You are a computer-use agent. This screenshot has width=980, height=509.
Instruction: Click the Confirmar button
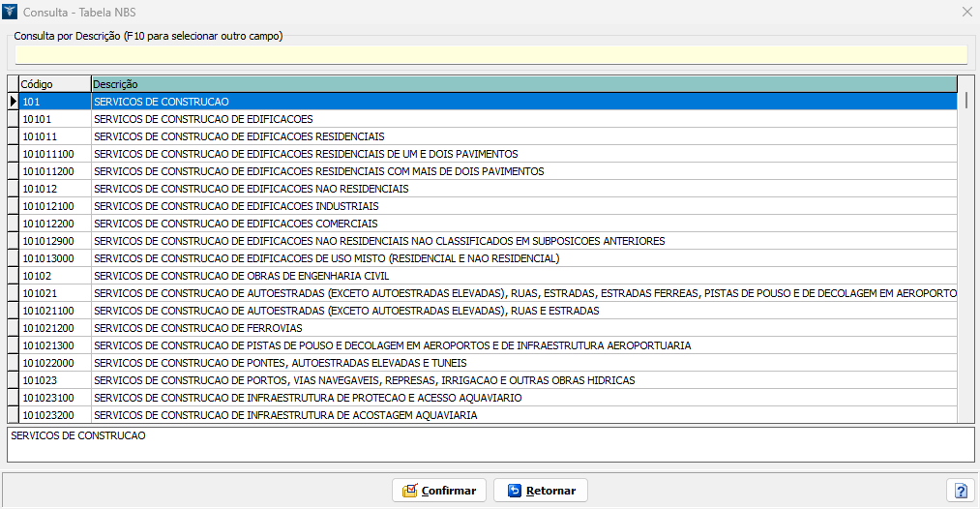coord(439,491)
